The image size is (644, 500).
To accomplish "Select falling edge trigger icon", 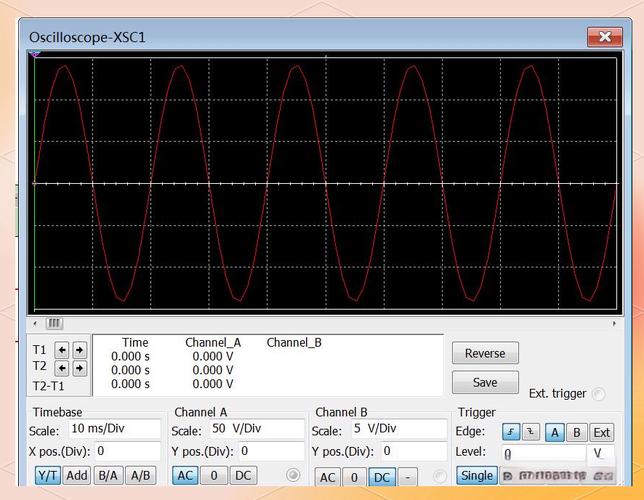I will 530,432.
